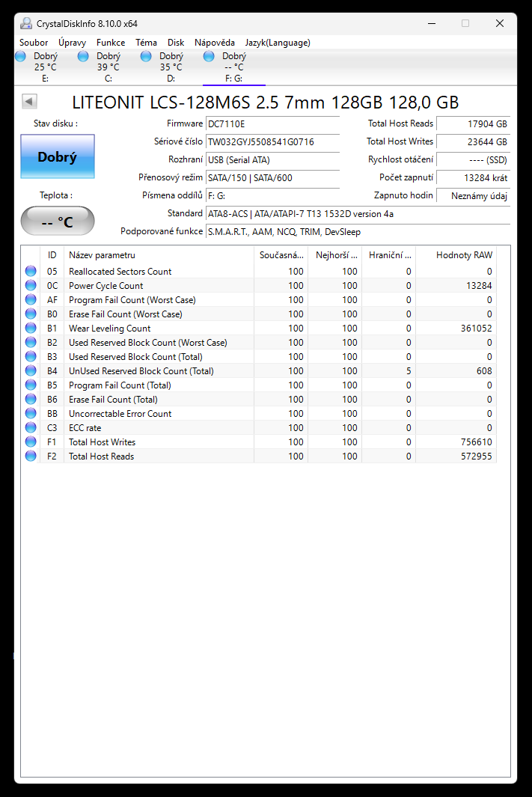The width and height of the screenshot is (532, 797).
Task: Click threshold value 5 in B4 row
Action: tap(409, 371)
